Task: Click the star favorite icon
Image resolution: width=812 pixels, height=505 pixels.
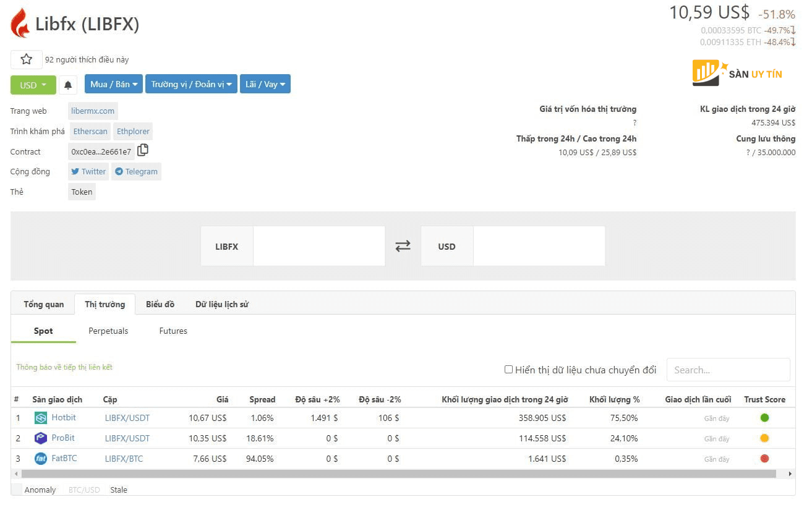Action: [26, 59]
